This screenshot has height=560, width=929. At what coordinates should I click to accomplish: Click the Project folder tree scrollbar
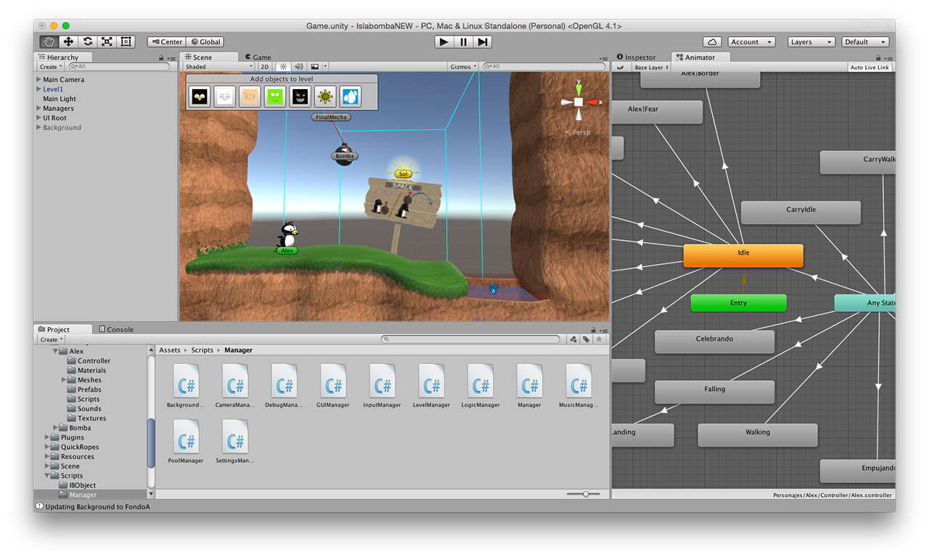pyautogui.click(x=151, y=443)
